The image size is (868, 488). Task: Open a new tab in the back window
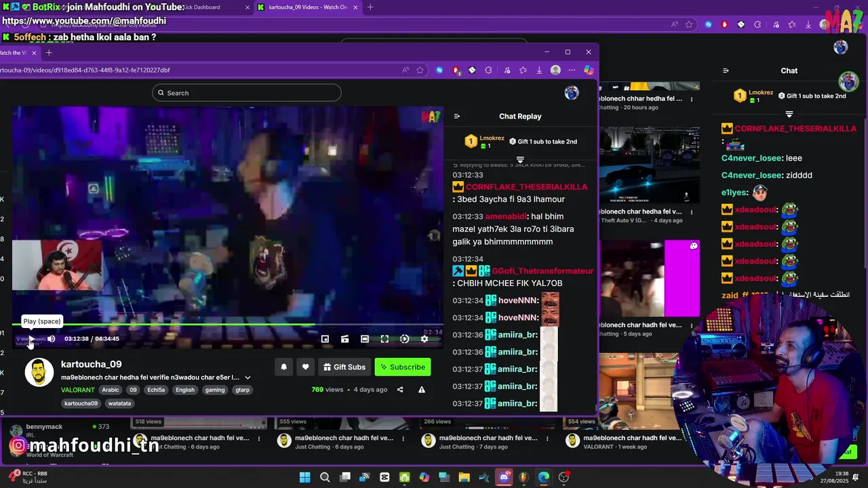[x=370, y=7]
